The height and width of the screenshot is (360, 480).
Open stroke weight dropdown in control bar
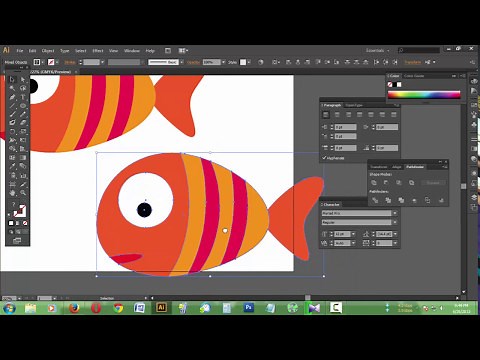(x=102, y=62)
